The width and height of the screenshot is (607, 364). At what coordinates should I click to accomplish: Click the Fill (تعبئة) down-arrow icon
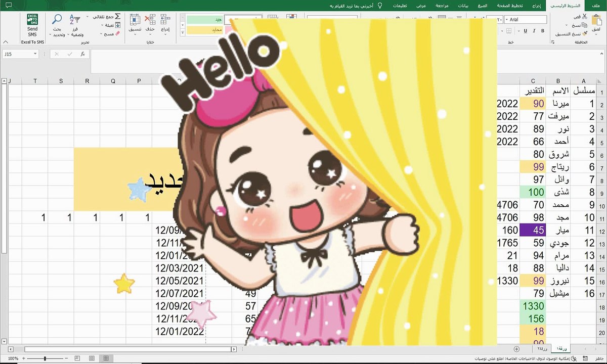tap(117, 25)
